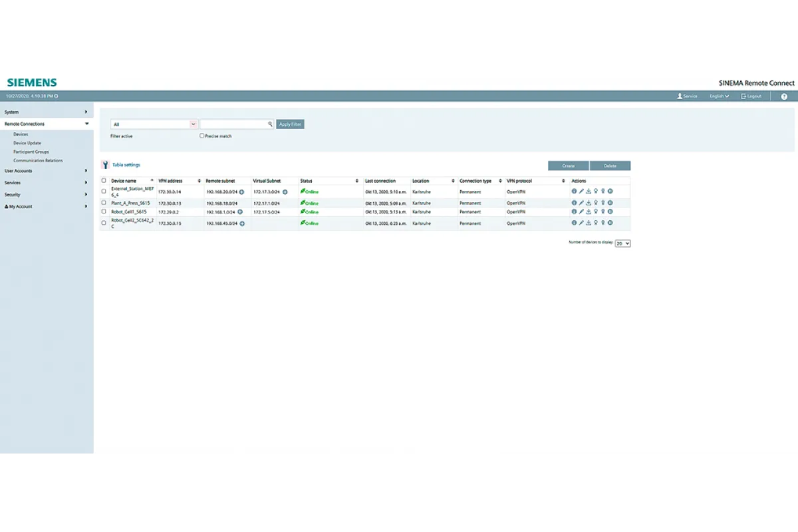Click plus icon beside virtual subnet 172.17.3.0/24
The height and width of the screenshot is (532, 798).
(285, 192)
